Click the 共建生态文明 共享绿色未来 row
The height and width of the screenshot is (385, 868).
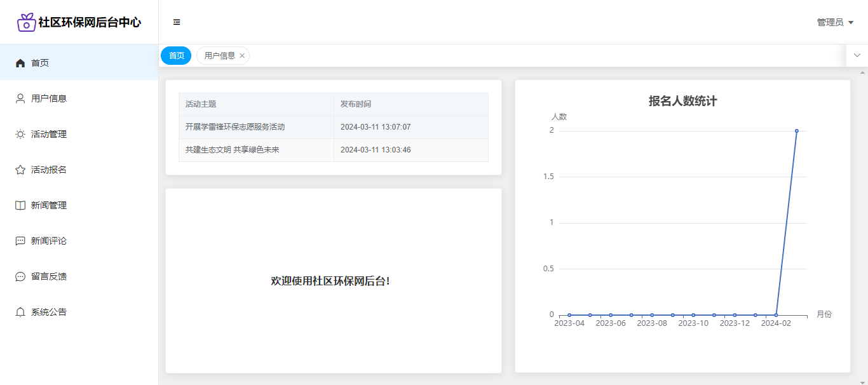pyautogui.click(x=232, y=150)
